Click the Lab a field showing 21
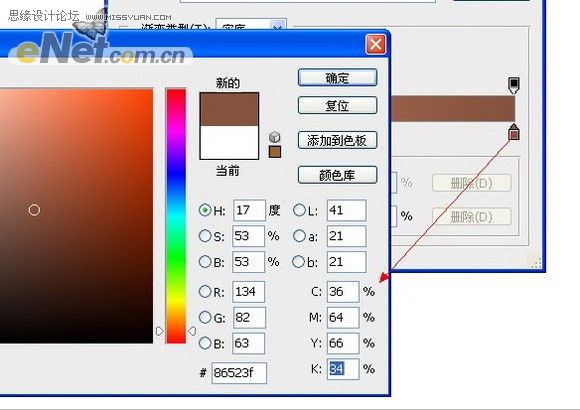The width and height of the screenshot is (580, 410). [x=347, y=236]
